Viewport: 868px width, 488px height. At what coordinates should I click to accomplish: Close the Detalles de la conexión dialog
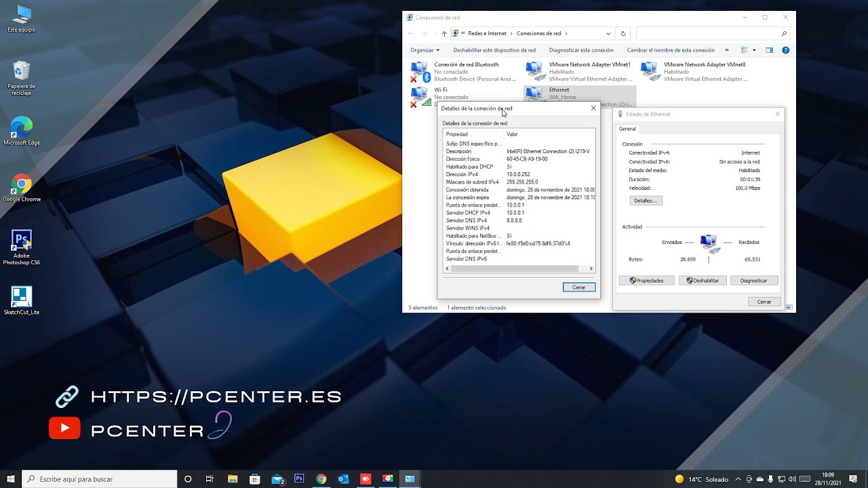tap(593, 108)
